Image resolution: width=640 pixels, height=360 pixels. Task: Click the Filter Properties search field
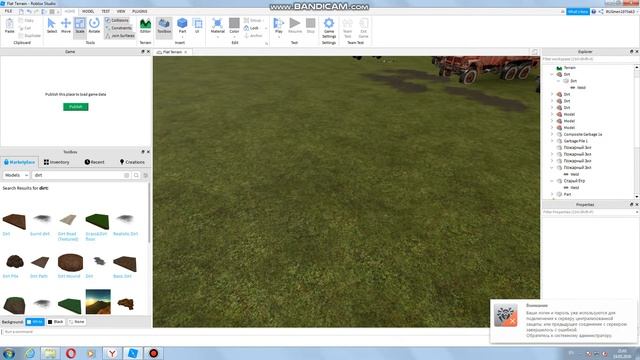[x=589, y=212]
